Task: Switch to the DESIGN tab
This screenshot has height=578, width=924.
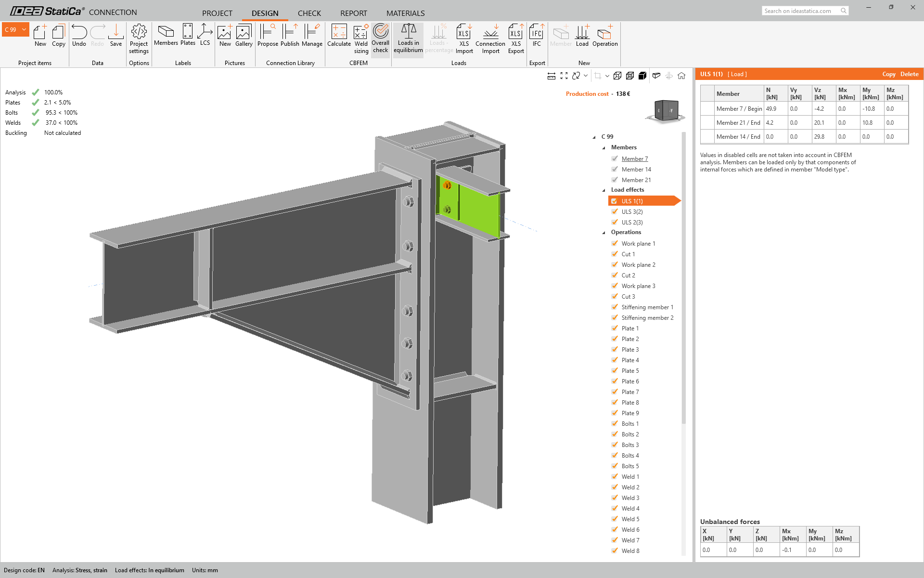Action: pos(265,13)
